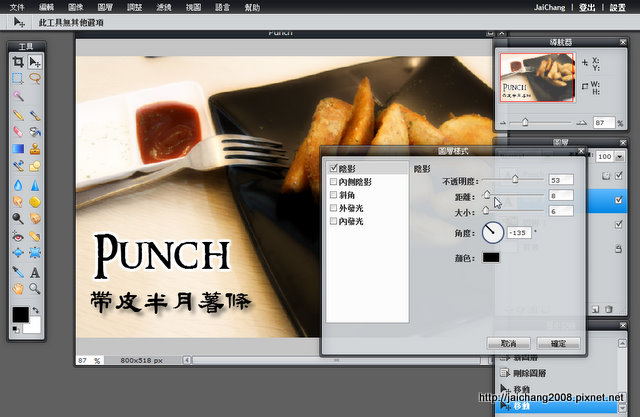Screen dimensions: 640x417
Task: Open the 圖像 image menu
Action: pos(76,7)
